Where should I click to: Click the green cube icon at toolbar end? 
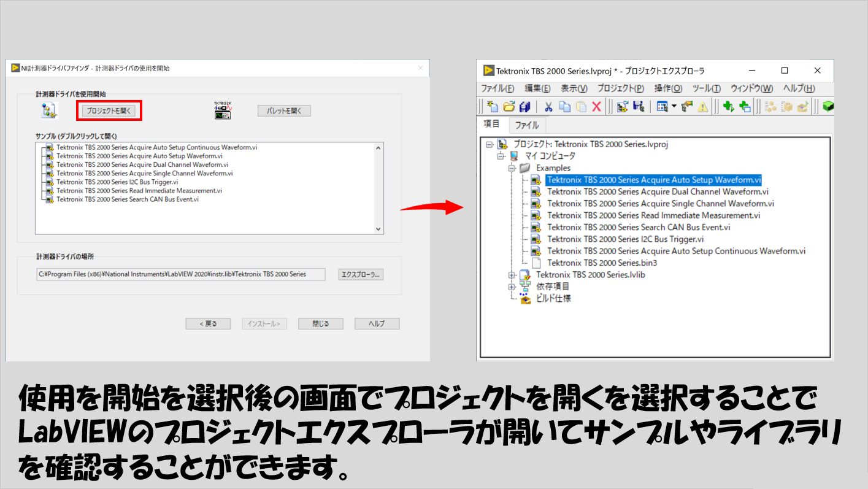(829, 107)
